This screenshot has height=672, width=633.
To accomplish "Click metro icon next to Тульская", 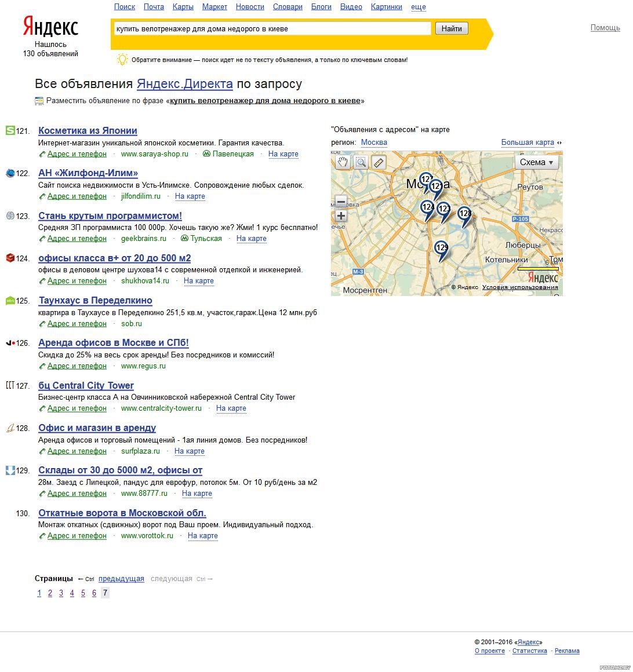I will pyautogui.click(x=184, y=238).
